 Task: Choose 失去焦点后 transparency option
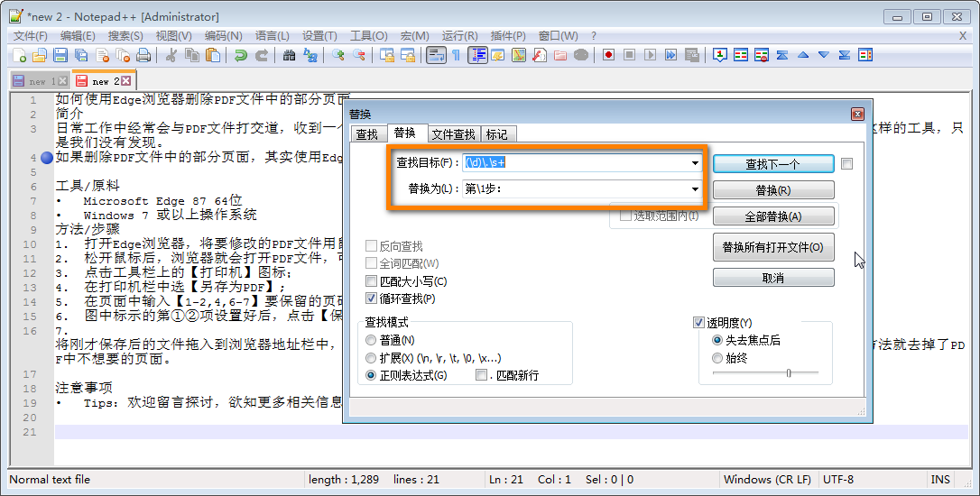tap(717, 341)
